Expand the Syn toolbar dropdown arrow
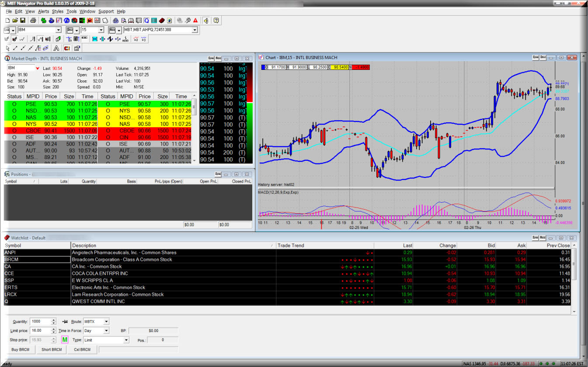 pos(13,30)
